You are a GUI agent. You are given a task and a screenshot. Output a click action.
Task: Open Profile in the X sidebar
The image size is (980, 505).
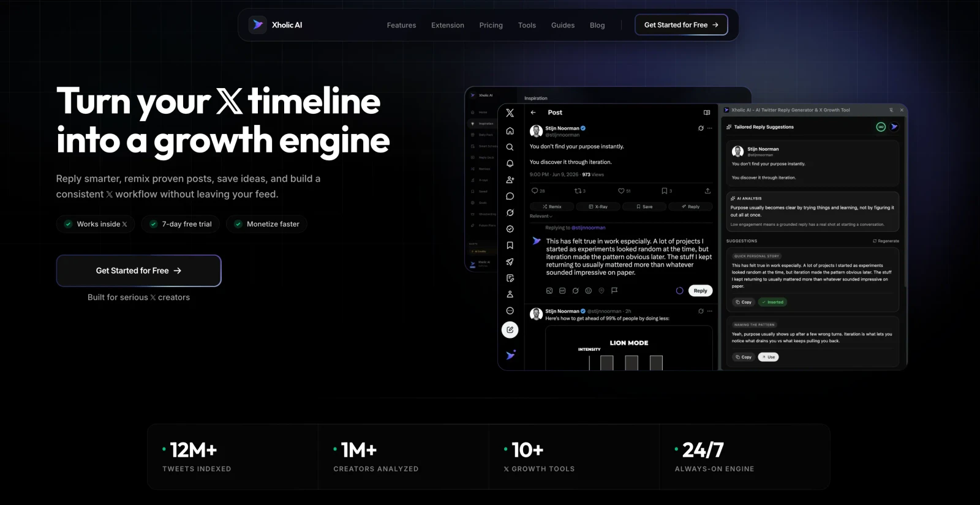pyautogui.click(x=510, y=294)
